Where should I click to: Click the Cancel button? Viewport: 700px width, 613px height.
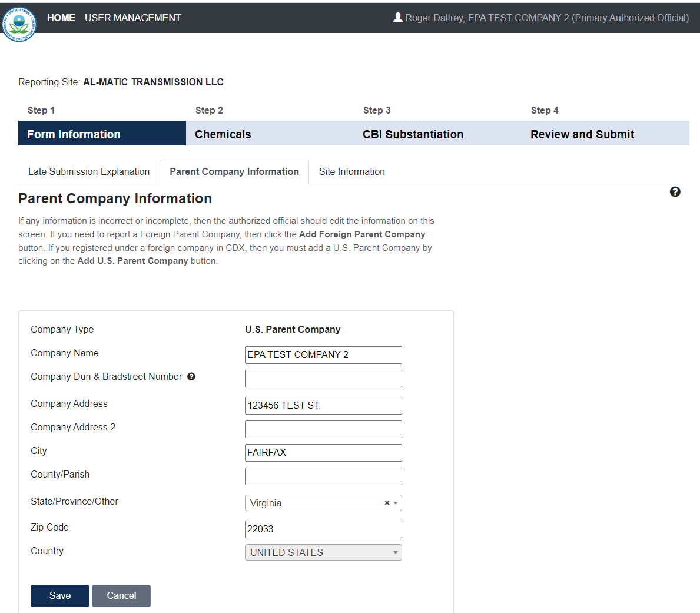point(121,595)
